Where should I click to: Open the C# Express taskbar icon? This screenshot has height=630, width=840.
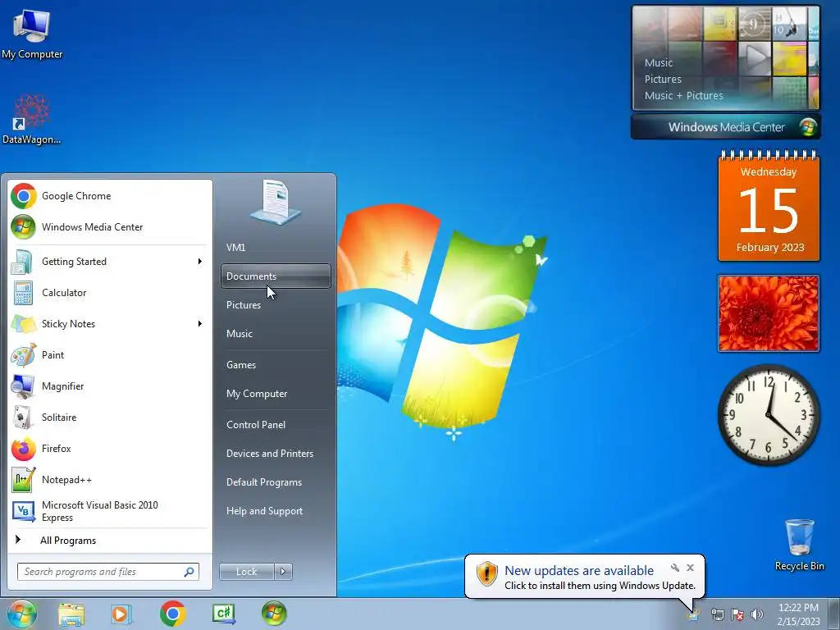click(223, 614)
